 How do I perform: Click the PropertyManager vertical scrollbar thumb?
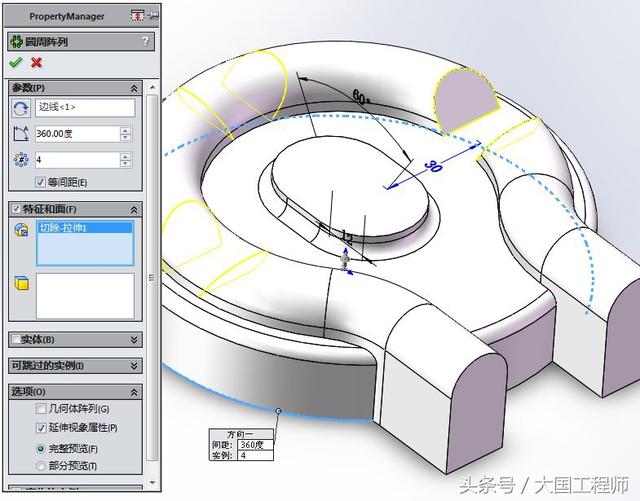click(152, 278)
